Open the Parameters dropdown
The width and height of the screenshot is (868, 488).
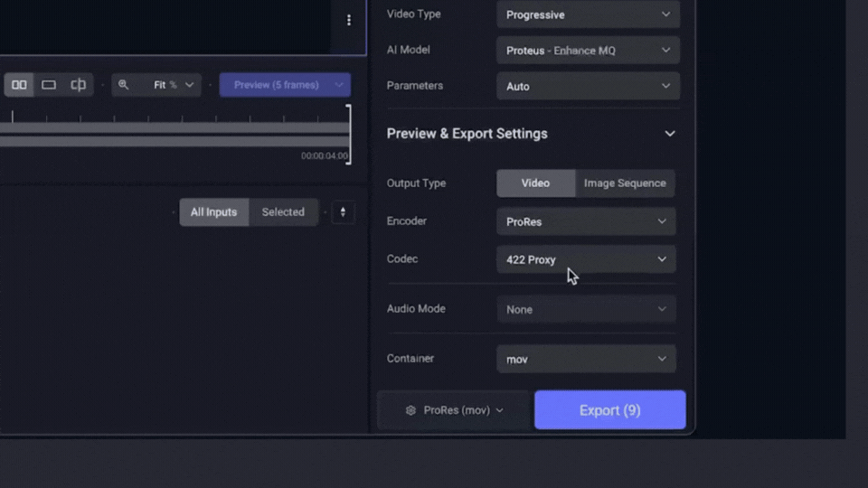[588, 87]
